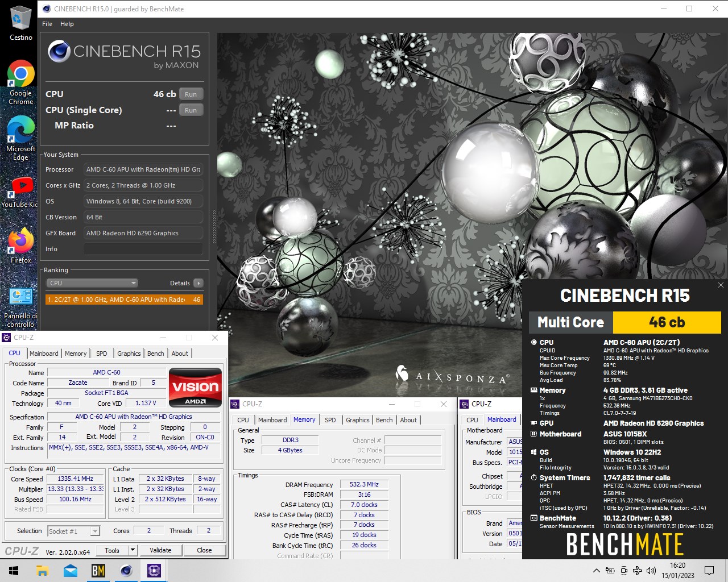Click the Validate button in CPU-Z
Screen dimensions: 728x582
[x=160, y=550]
